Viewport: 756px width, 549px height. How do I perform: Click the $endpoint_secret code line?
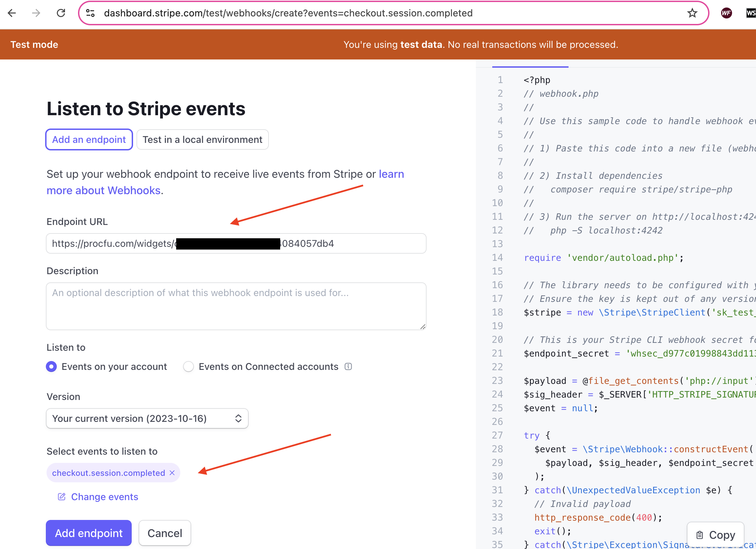[640, 353]
